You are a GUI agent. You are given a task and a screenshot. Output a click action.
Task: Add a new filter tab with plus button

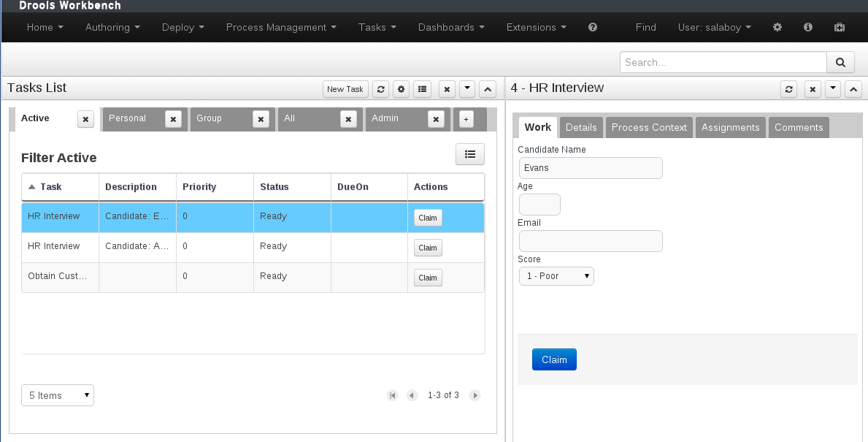466,119
